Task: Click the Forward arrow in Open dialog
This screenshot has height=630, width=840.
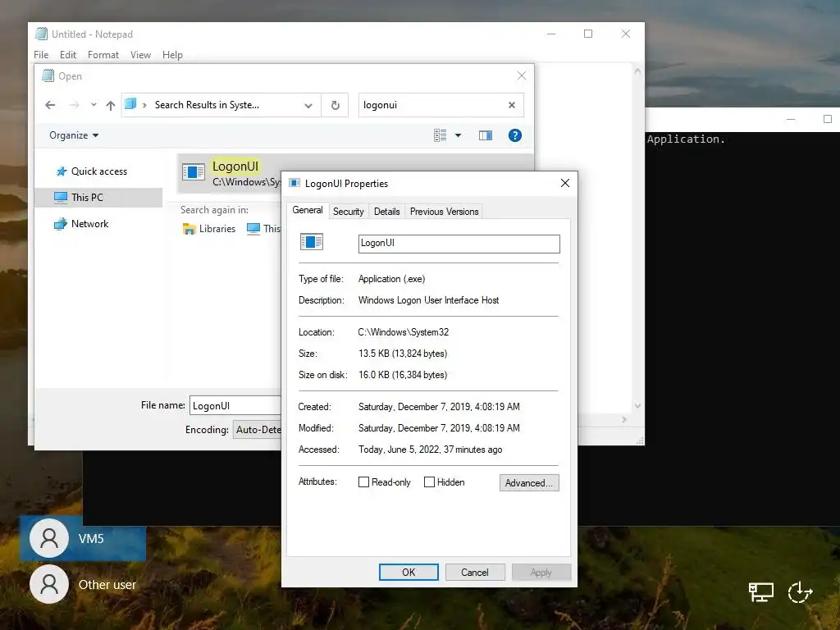Action: coord(75,105)
